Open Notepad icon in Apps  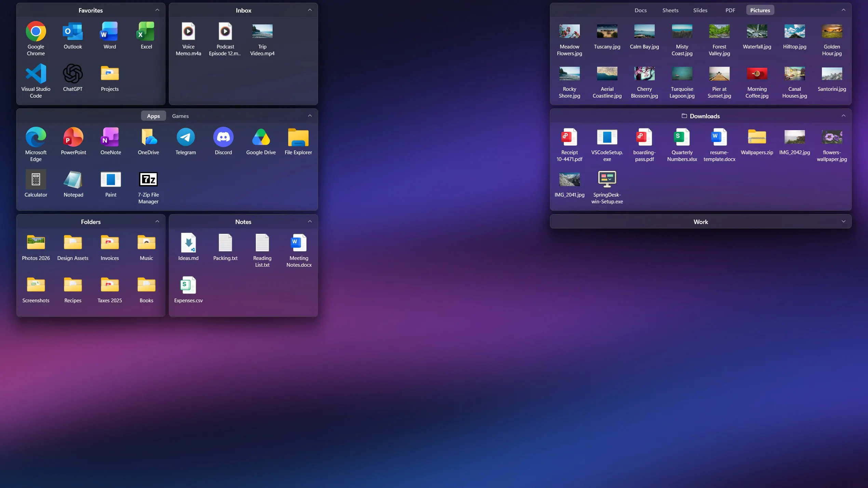pyautogui.click(x=73, y=180)
